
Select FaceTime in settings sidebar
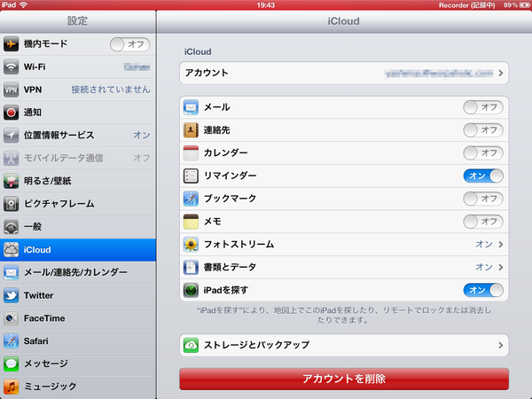(x=78, y=318)
